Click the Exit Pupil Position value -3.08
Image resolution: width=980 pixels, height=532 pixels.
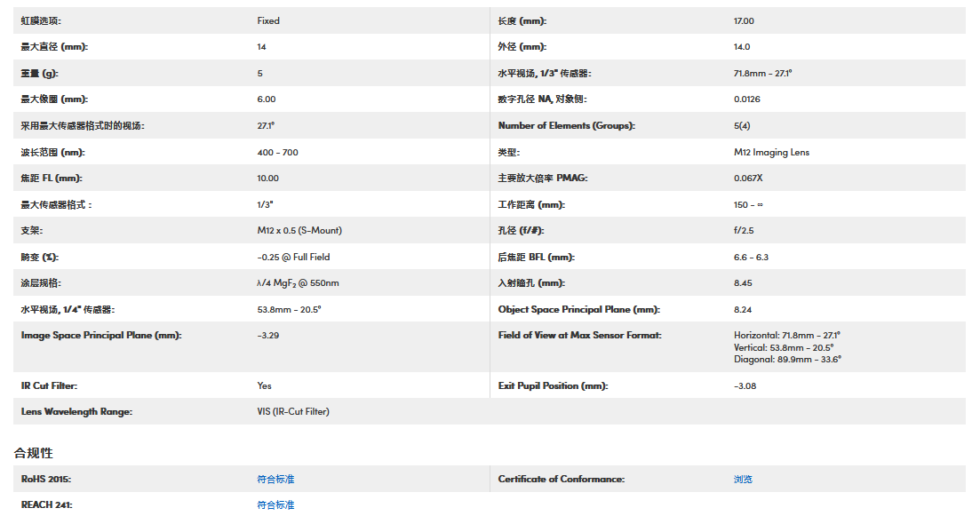pyautogui.click(x=745, y=385)
